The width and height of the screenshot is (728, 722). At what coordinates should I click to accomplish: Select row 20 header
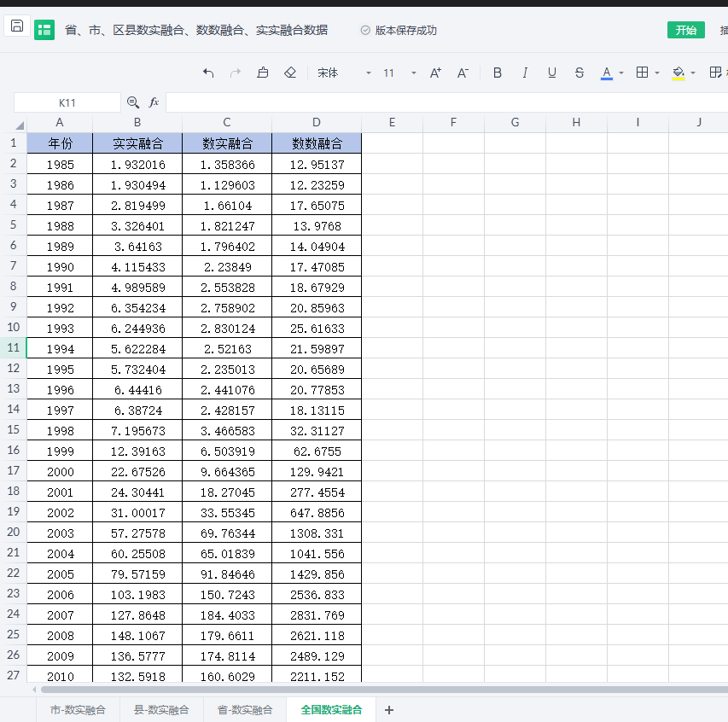14,532
